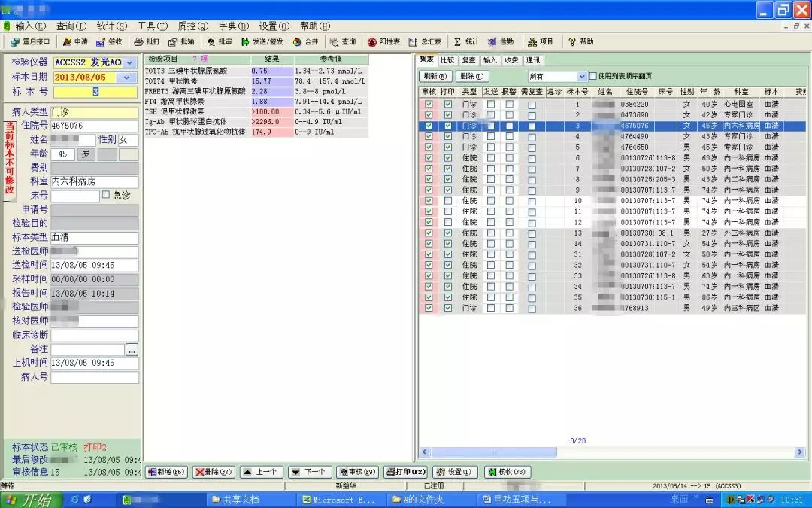This screenshot has height=508, width=812.
Task: Click the 删除(D) button above list
Action: (471, 76)
